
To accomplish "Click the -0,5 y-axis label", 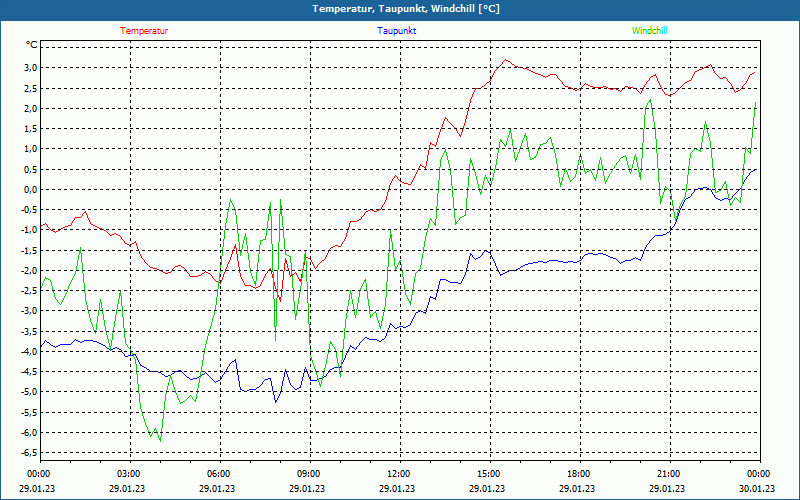I will pyautogui.click(x=30, y=209).
